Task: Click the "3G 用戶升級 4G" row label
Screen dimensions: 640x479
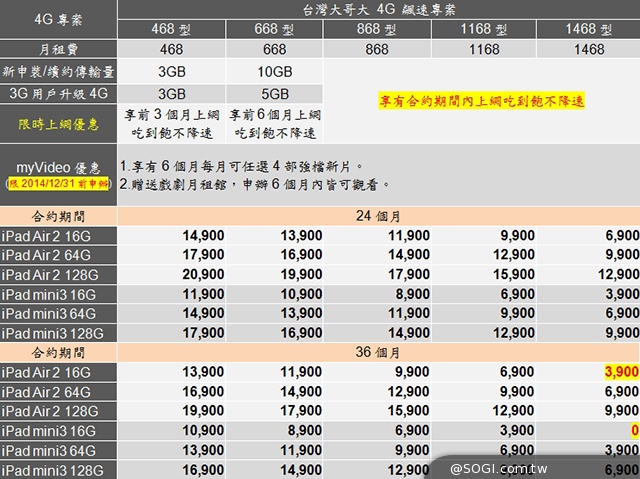Action: [x=58, y=94]
